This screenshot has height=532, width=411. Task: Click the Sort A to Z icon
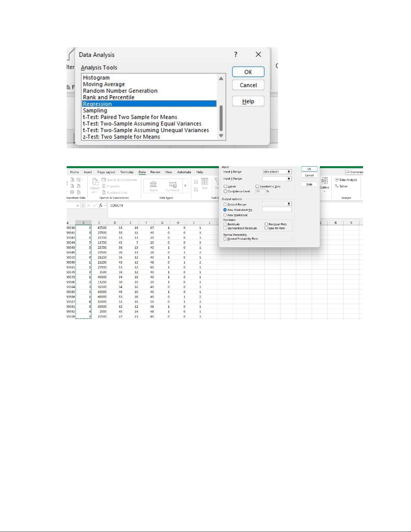point(196,182)
